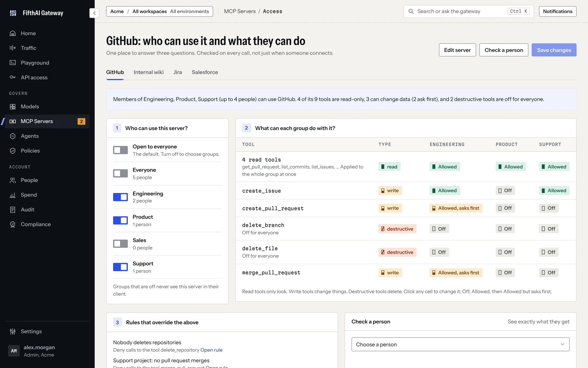Screen dimensions: 588x368
Task: Turn off the Product group switch
Action: pyautogui.click(x=120, y=220)
